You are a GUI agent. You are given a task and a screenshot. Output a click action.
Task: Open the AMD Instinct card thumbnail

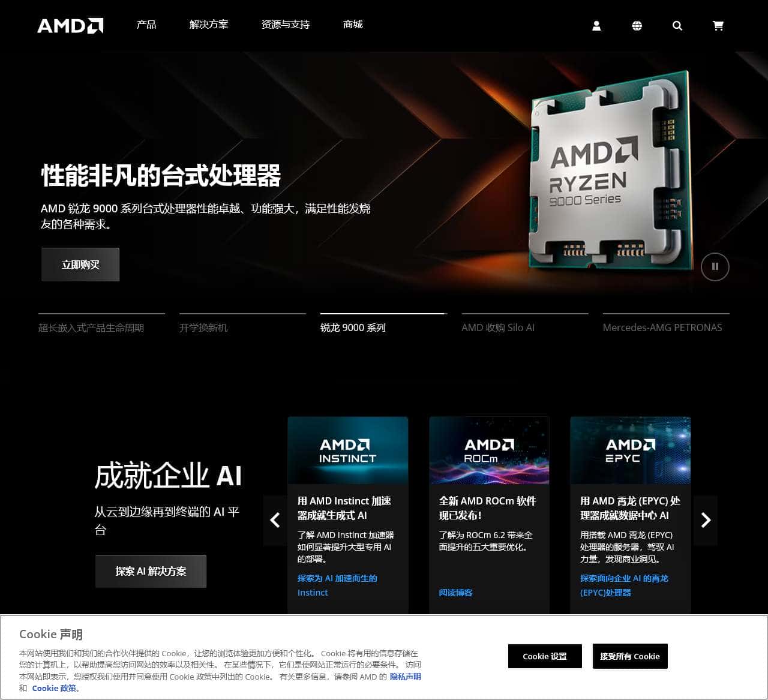coord(348,450)
